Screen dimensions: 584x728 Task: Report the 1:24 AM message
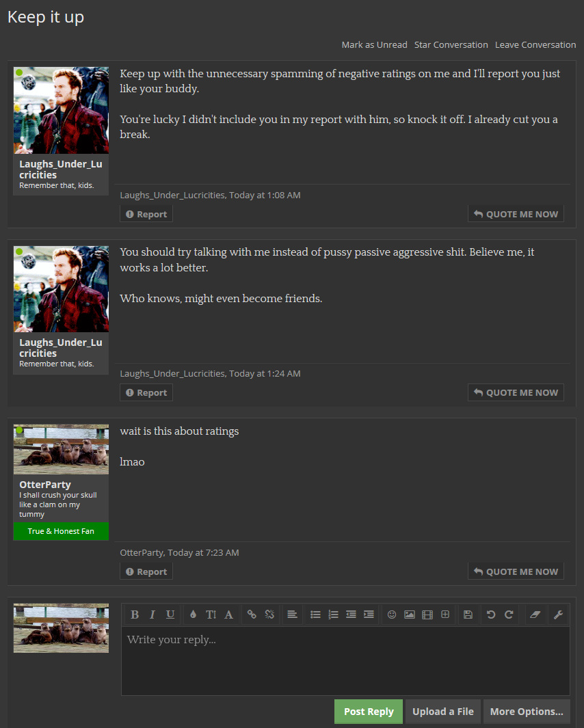point(146,392)
